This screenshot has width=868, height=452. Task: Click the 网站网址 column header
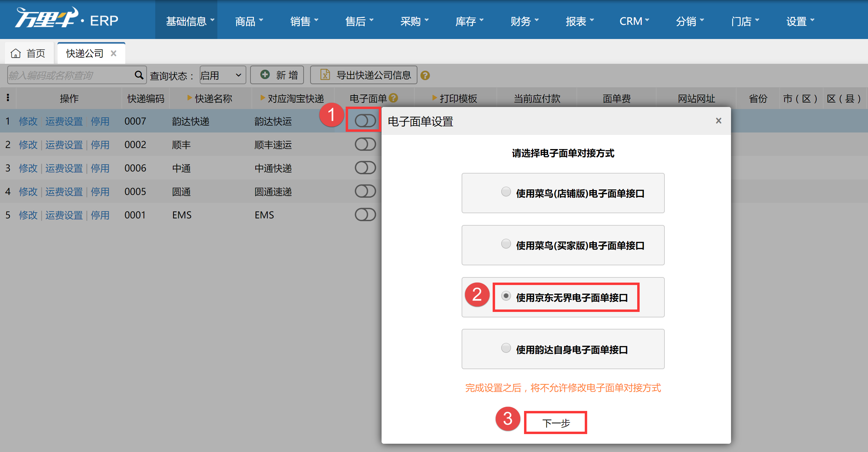pyautogui.click(x=697, y=98)
